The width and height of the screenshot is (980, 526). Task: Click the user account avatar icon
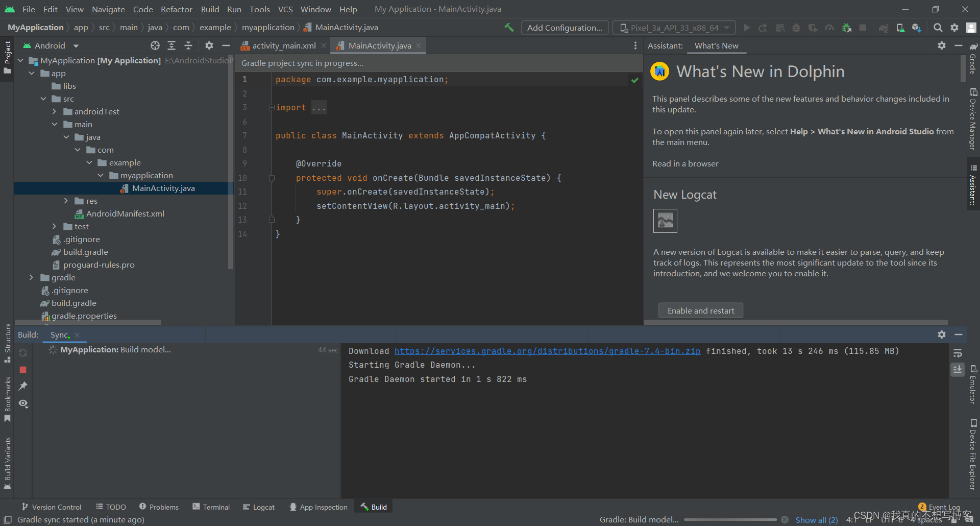coord(971,28)
